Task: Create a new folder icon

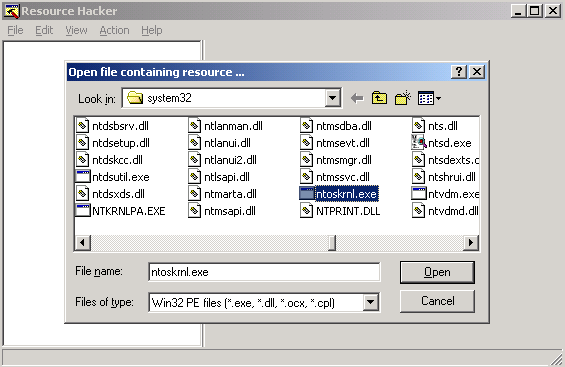Action: coord(402,98)
